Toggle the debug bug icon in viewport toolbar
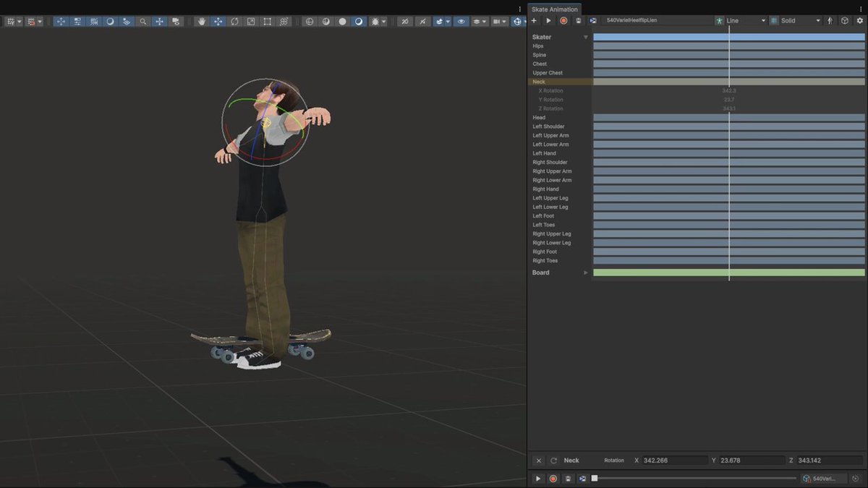Screen dimensions: 868x488 click(375, 22)
